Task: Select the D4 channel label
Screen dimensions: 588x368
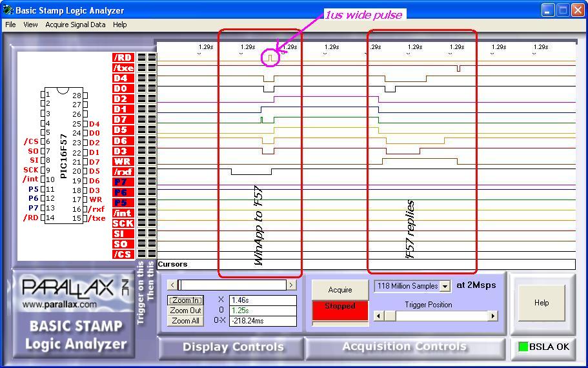Action: click(123, 78)
